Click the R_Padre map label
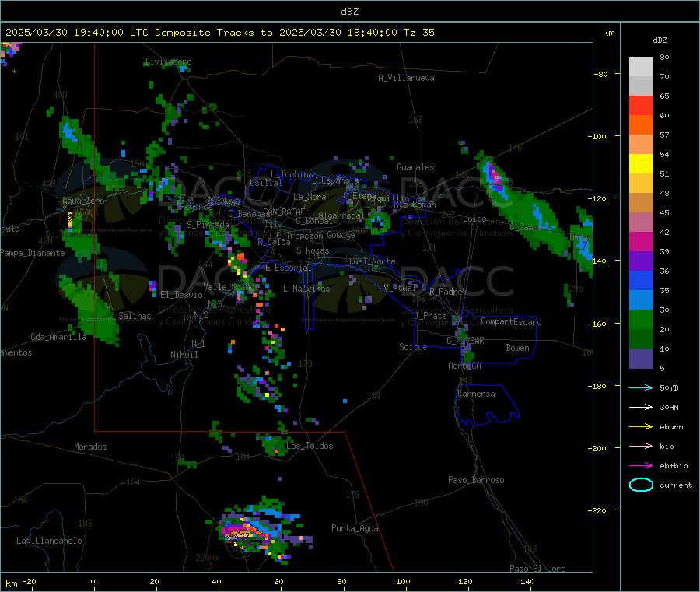The width and height of the screenshot is (700, 592). point(446,292)
